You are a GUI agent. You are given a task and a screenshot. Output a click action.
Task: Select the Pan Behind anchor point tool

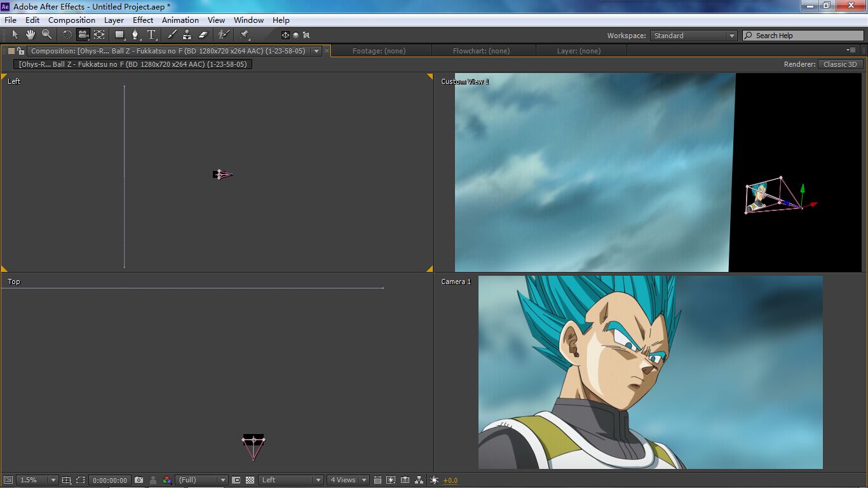100,35
